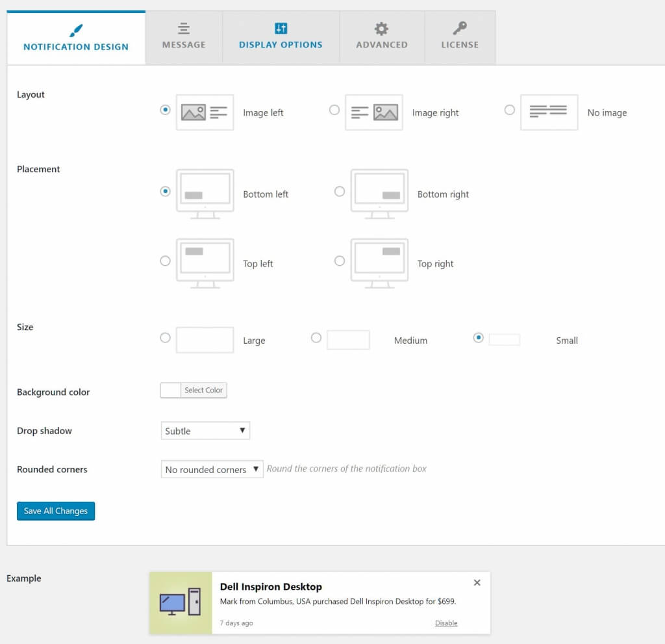
Task: Click the Bottom right placement monitor icon
Action: point(379,194)
